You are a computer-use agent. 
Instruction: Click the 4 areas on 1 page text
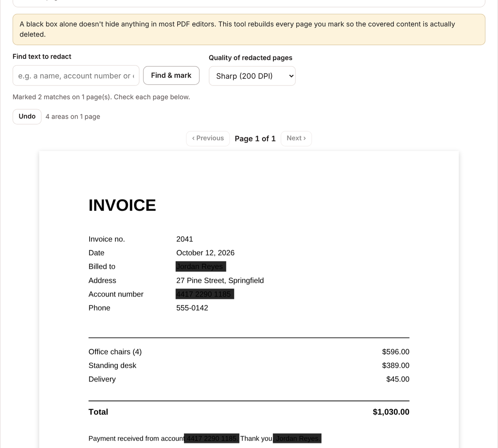coord(73,117)
